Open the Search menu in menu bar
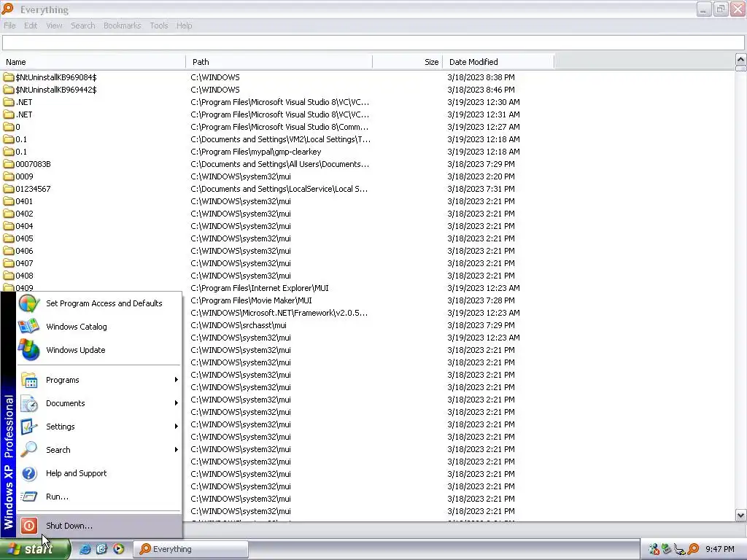The height and width of the screenshot is (560, 747). click(x=83, y=26)
